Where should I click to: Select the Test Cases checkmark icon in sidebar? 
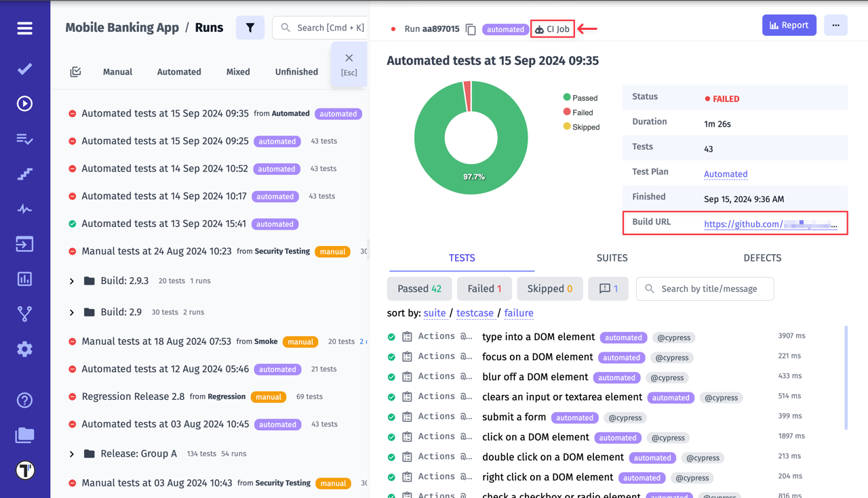point(24,68)
